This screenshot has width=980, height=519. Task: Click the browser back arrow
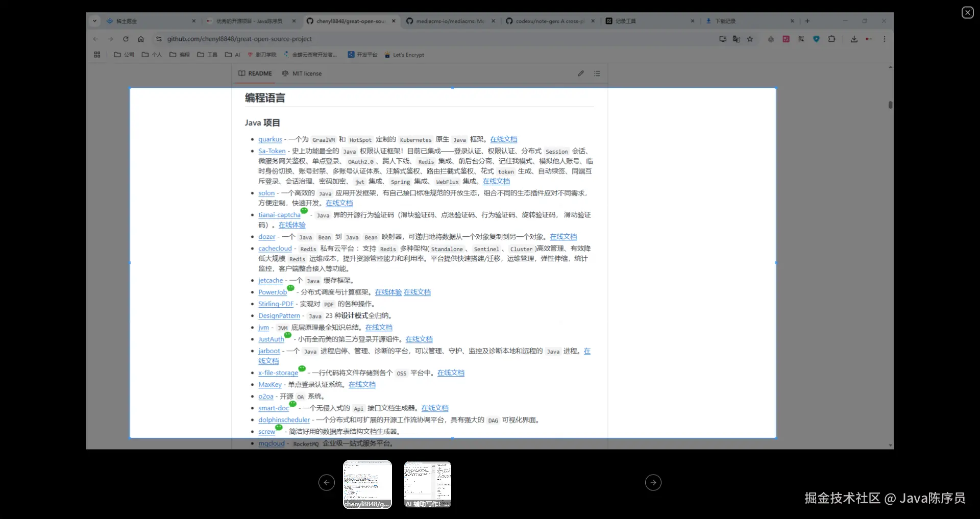tap(96, 39)
